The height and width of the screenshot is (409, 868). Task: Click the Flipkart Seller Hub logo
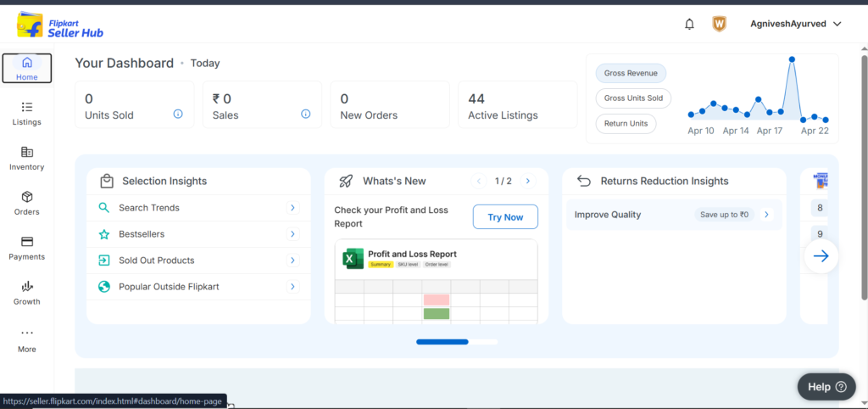pos(60,25)
